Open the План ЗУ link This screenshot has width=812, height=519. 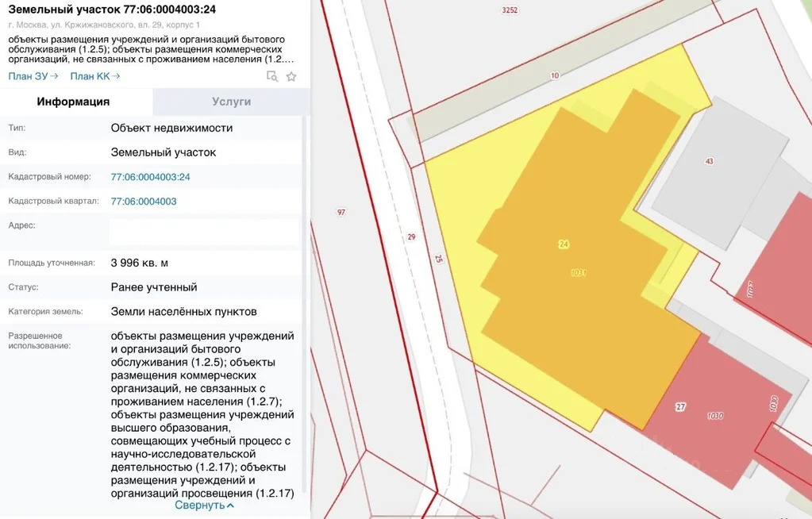tap(33, 76)
